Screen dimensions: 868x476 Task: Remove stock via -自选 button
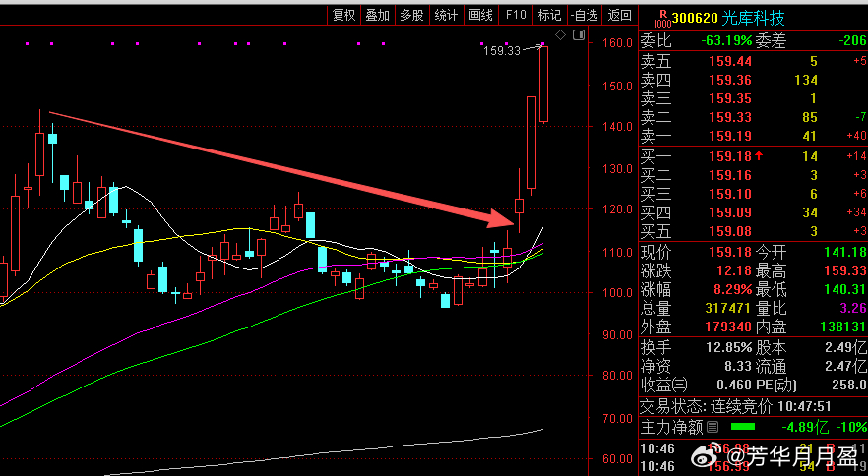tap(584, 15)
